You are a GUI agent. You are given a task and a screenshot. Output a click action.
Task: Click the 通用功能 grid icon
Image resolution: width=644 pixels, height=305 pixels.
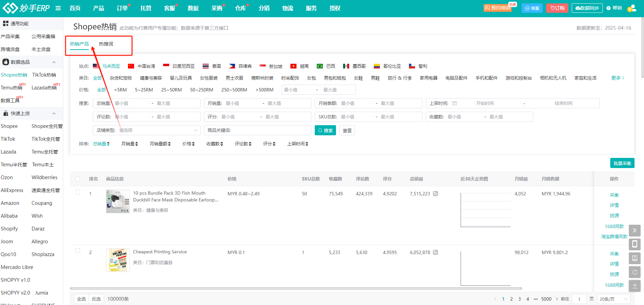pyautogui.click(x=6, y=24)
